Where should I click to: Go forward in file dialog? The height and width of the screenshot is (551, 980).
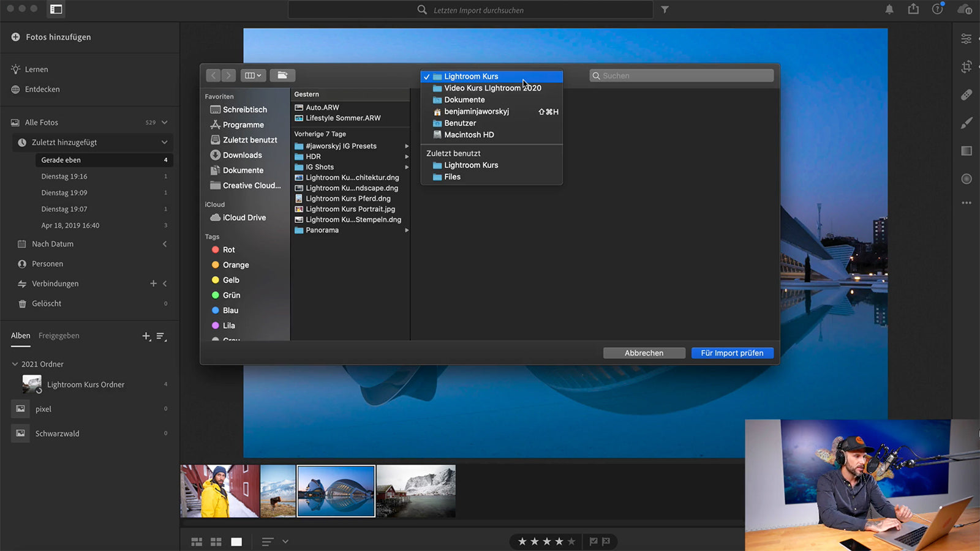(x=228, y=75)
